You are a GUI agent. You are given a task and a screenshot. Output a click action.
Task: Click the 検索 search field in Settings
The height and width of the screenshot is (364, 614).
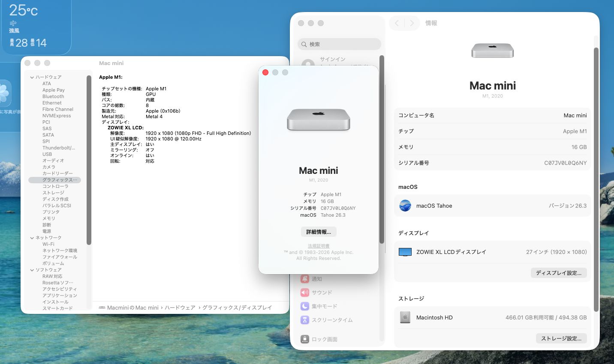[x=339, y=44]
